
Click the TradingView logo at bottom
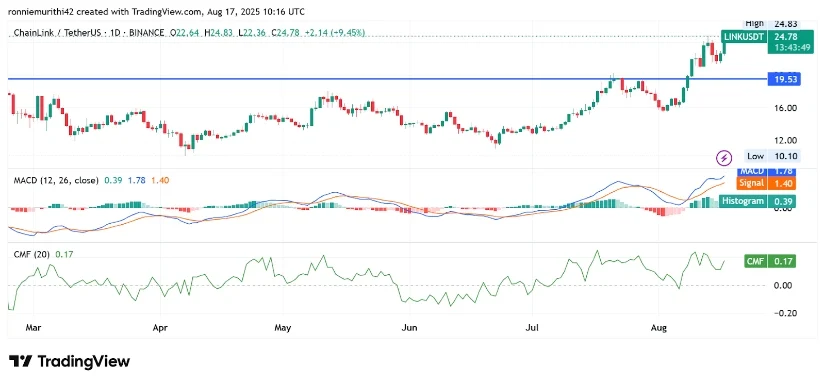click(x=69, y=361)
